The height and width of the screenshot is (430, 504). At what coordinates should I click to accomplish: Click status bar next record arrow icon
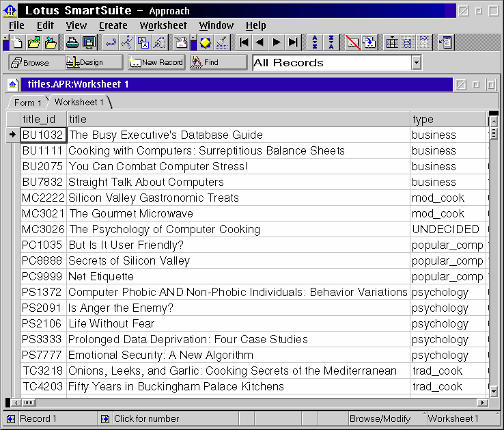(x=104, y=419)
